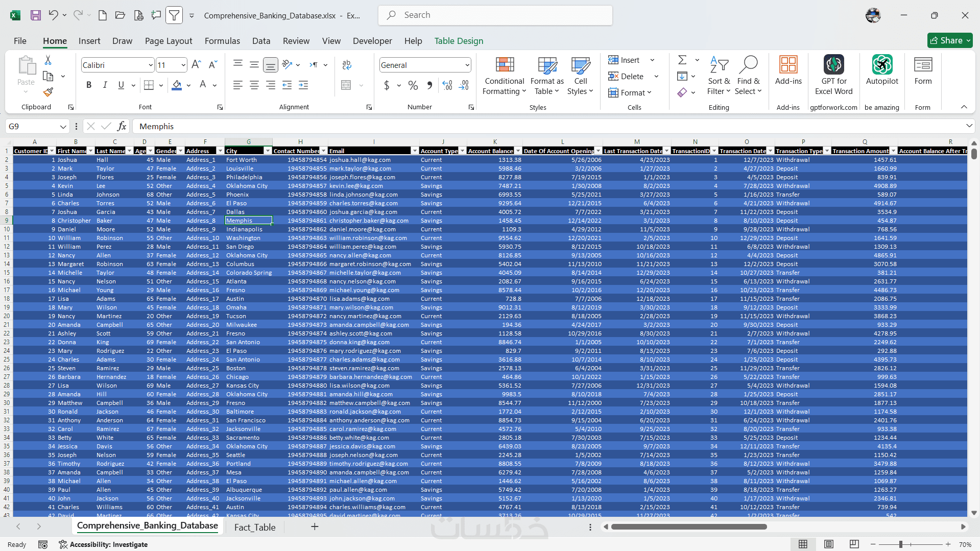Collapse the ribbon with the chevron

point(964,107)
